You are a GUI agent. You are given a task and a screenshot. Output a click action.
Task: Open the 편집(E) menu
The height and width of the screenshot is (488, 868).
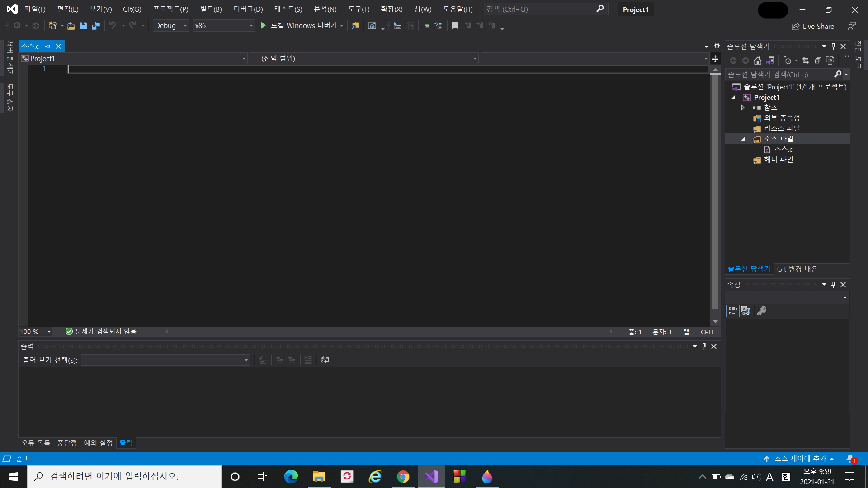click(68, 9)
